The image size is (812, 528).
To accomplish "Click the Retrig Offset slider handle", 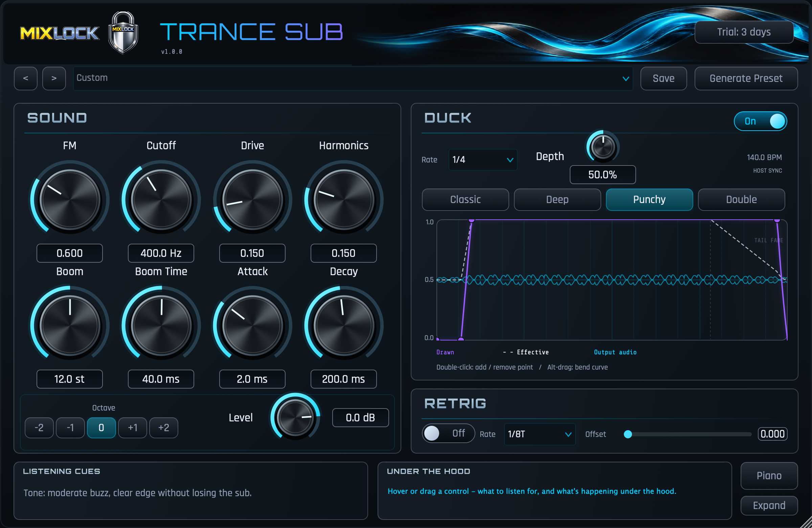I will [628, 434].
